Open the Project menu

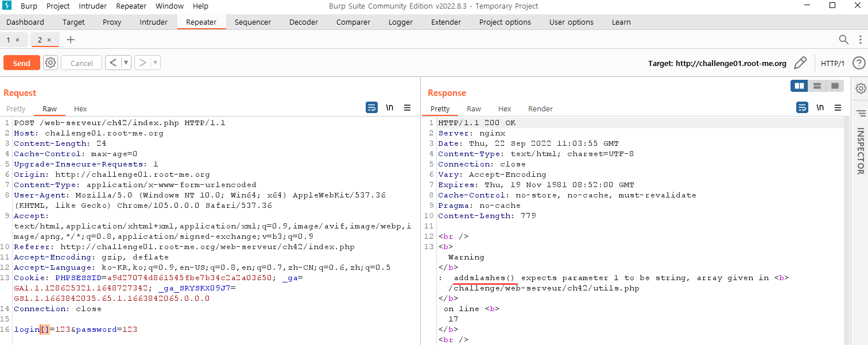pyautogui.click(x=58, y=6)
